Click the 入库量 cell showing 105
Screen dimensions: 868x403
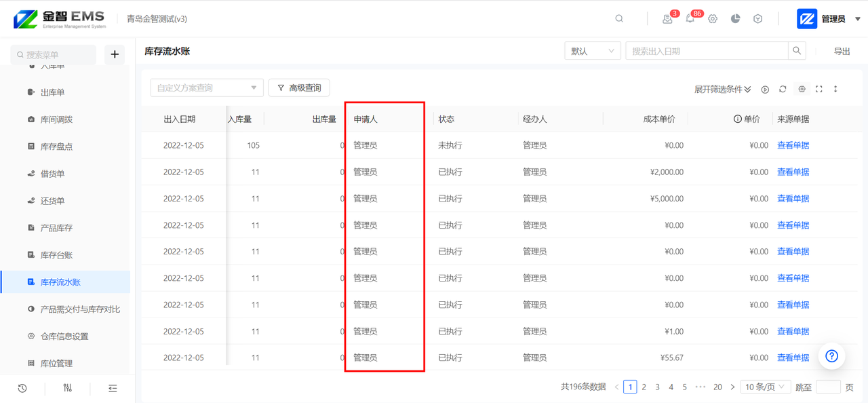[254, 145]
